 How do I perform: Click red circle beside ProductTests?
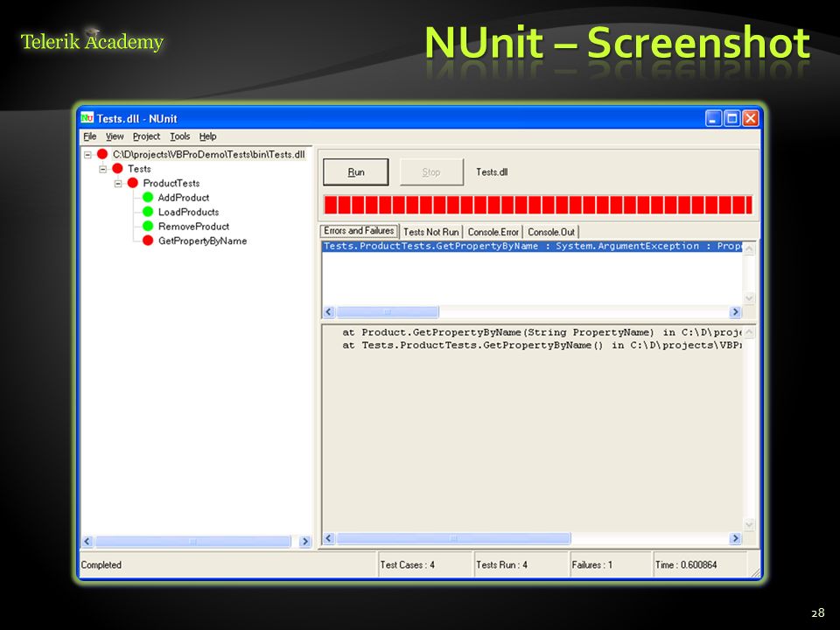[132, 183]
